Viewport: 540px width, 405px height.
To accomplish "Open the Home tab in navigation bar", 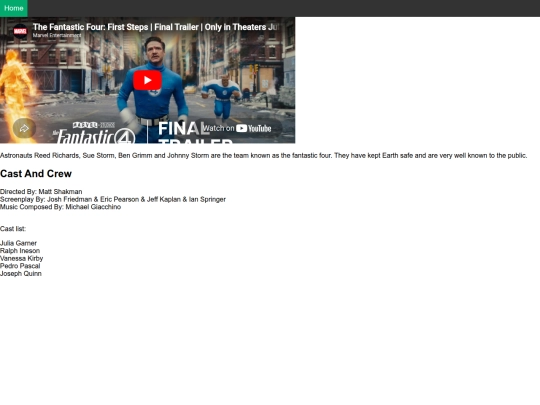I will [14, 8].
